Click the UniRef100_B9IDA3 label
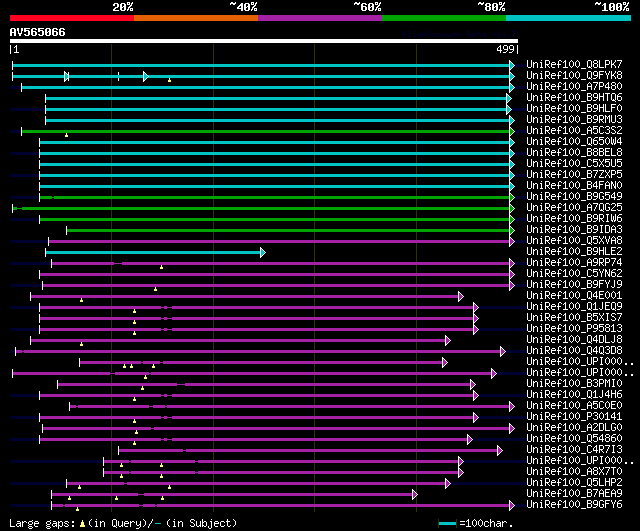Screen dimensions: 640x531 click(x=574, y=230)
